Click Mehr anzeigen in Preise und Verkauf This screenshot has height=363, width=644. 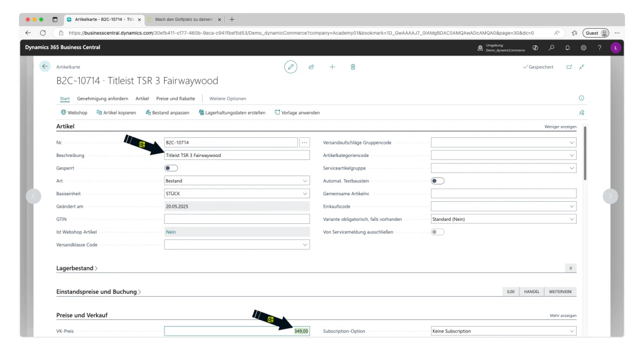(563, 315)
